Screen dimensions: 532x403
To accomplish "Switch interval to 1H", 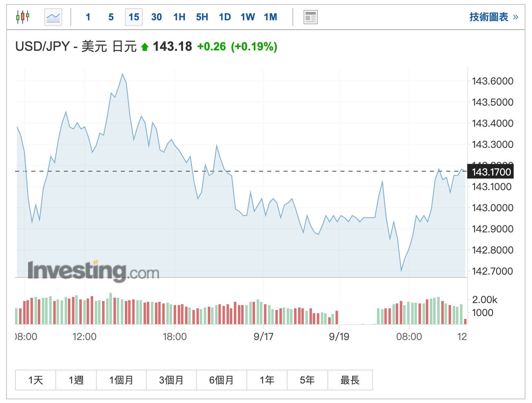I will pyautogui.click(x=179, y=17).
